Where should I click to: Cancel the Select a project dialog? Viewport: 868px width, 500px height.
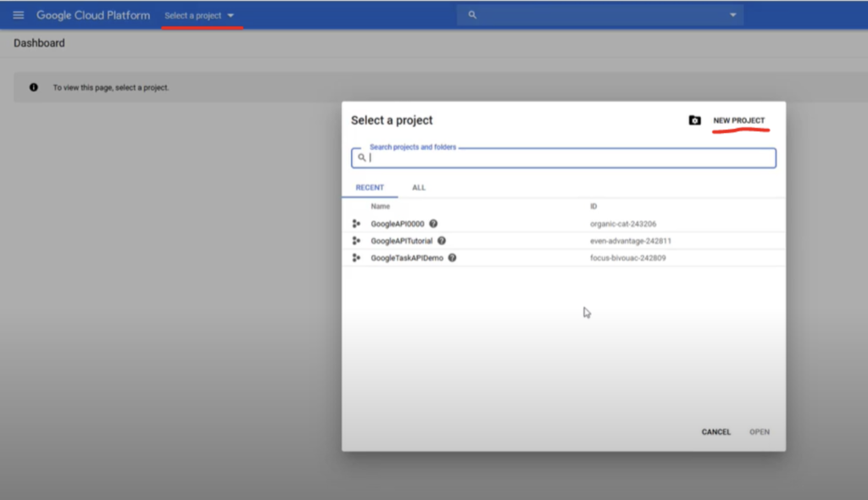pyautogui.click(x=715, y=432)
